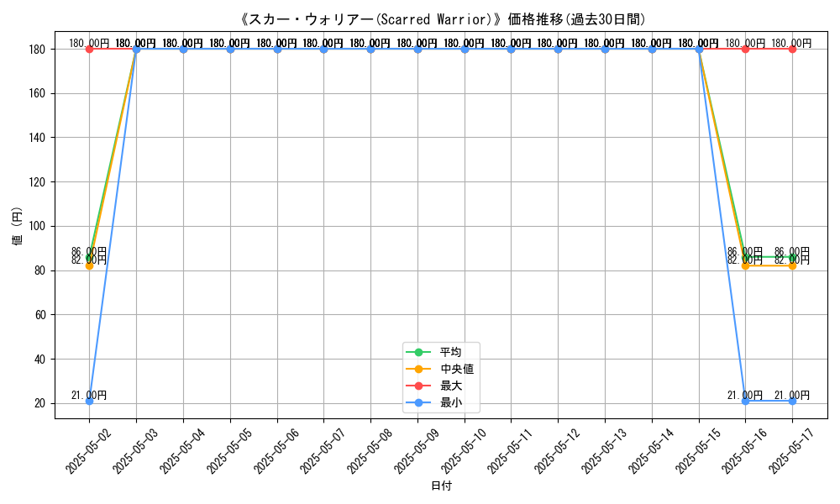
Task: Click the x-axis date label 2025-05-09
Action: [417, 451]
